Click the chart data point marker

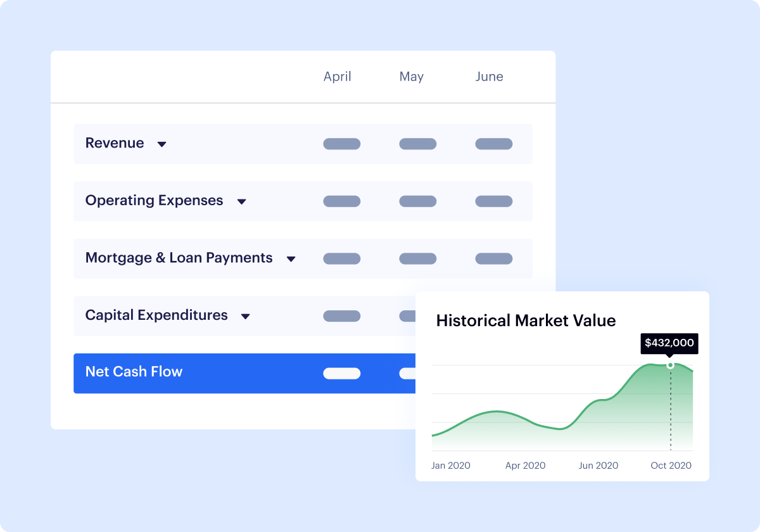coord(671,365)
